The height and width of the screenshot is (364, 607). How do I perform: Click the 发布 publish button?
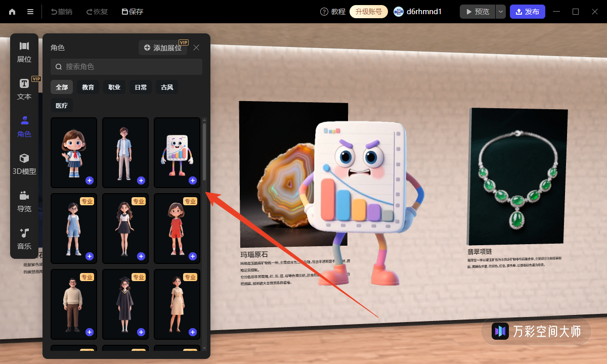tap(527, 12)
